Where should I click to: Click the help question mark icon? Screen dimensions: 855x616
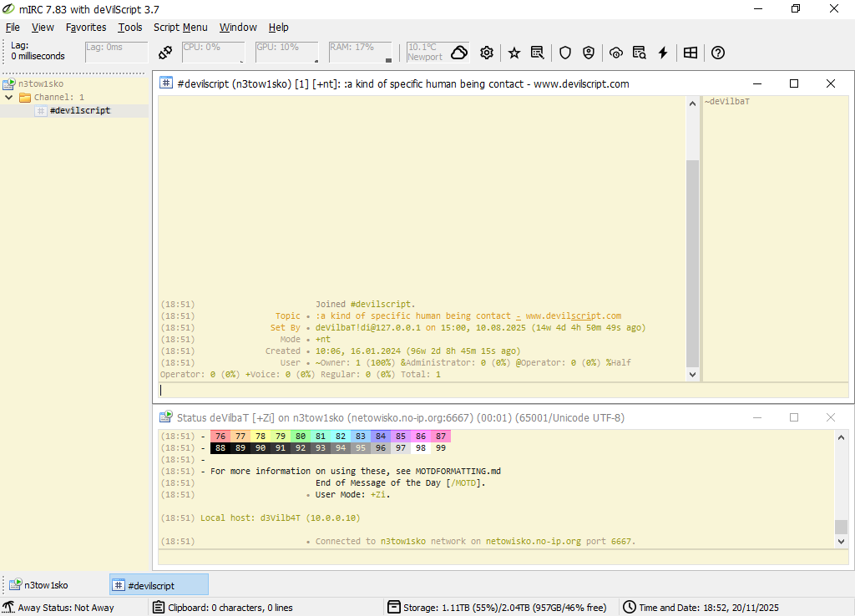point(718,53)
